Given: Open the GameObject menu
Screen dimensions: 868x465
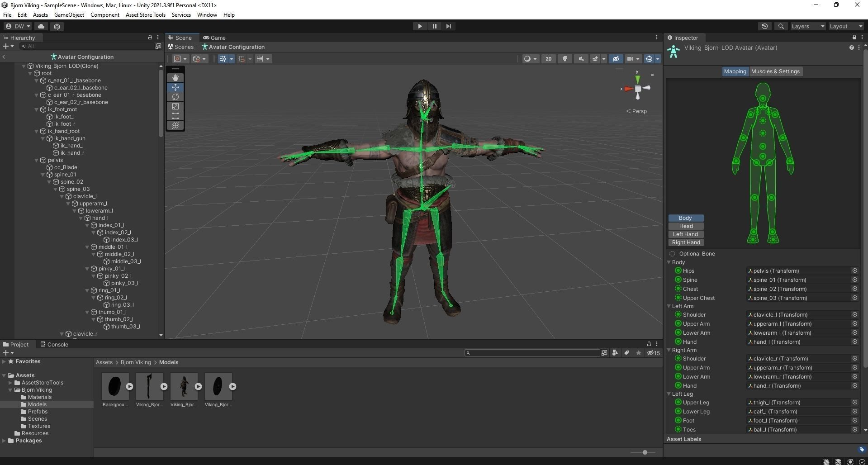Looking at the screenshot, I should click(x=69, y=15).
